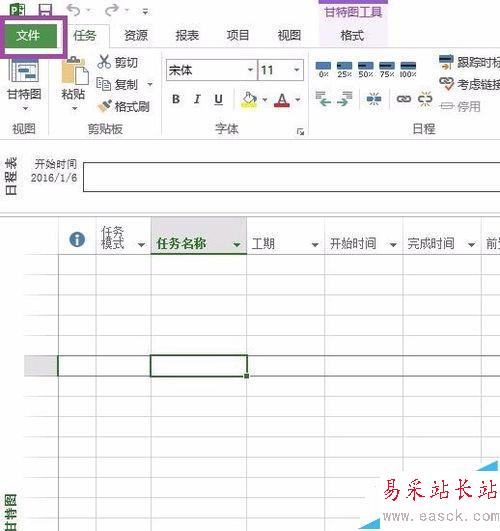Click the 格式刷 format painter
The height and width of the screenshot is (531, 500).
pos(124,106)
